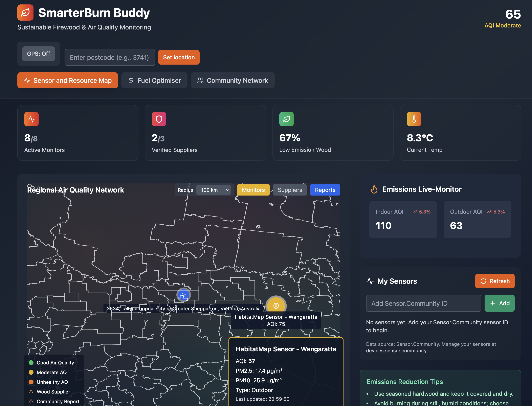Viewport: 532px width, 406px height.
Task: Toggle the GPS: Off switch
Action: click(x=38, y=54)
